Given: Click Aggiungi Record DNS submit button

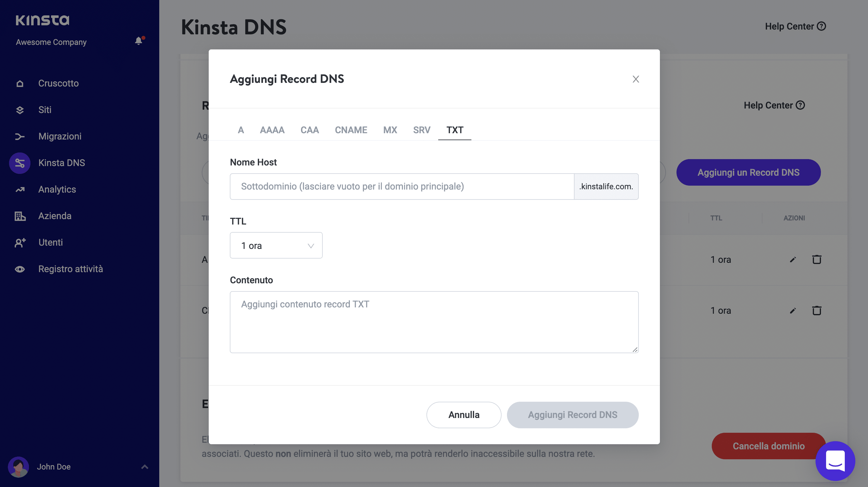Looking at the screenshot, I should pos(572,415).
